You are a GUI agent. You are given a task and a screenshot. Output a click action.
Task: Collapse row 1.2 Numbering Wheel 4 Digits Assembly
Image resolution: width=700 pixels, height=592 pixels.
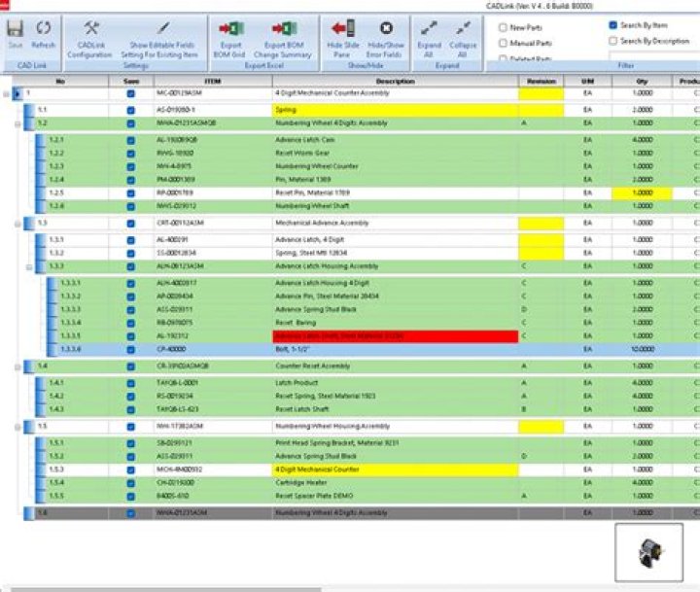(17, 124)
